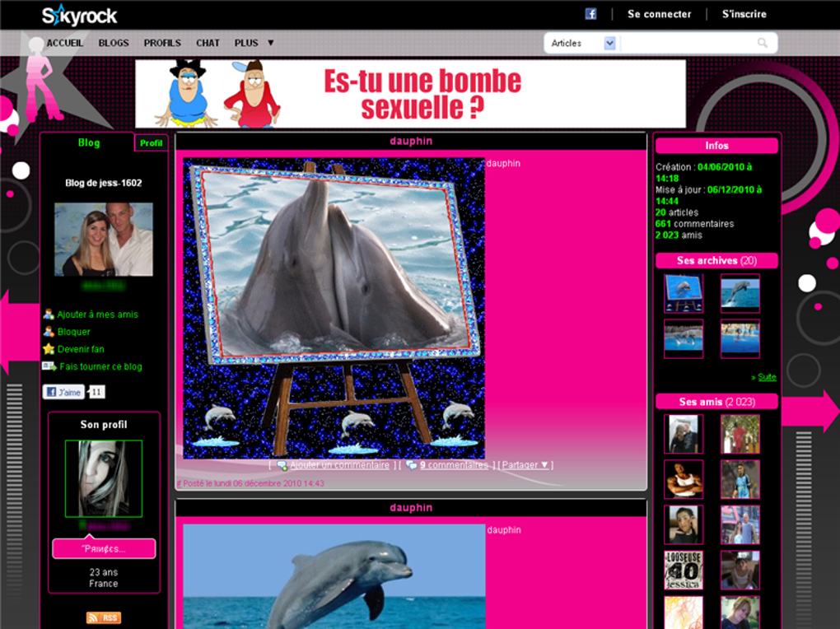Click the Facebook J'aime like button
The image size is (840, 629).
pos(64,392)
